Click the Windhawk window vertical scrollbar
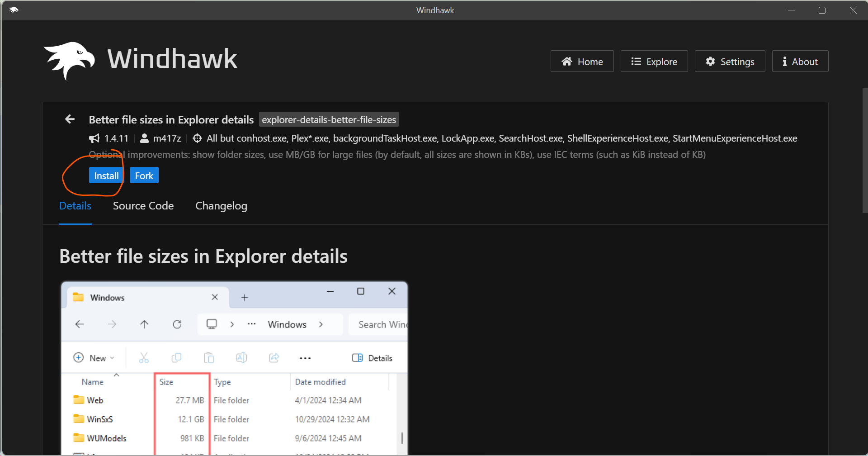Image resolution: width=868 pixels, height=456 pixels. pos(865,151)
